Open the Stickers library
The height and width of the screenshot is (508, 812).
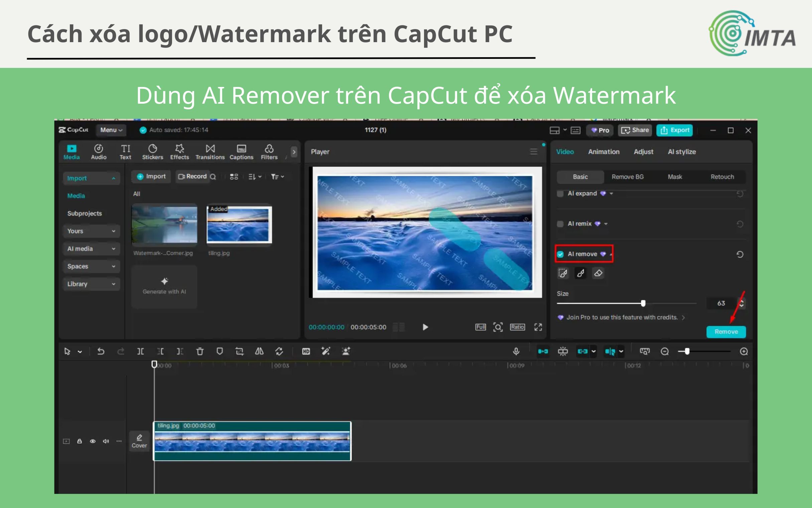click(152, 152)
